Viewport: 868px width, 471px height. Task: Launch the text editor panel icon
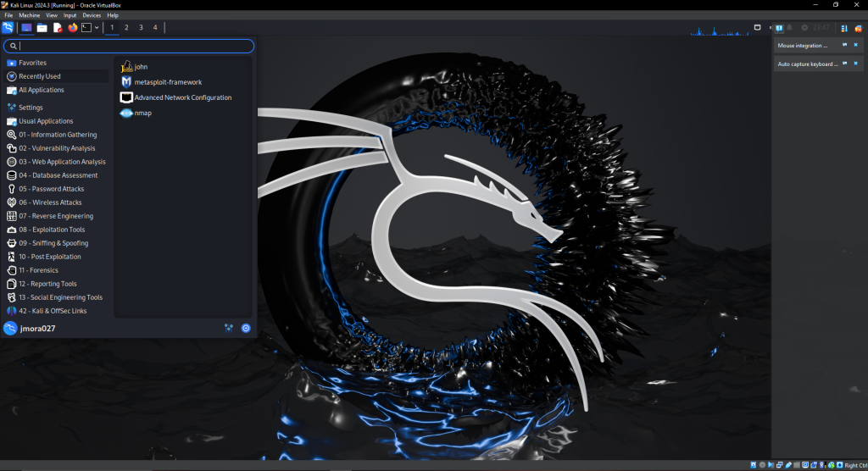coord(58,27)
